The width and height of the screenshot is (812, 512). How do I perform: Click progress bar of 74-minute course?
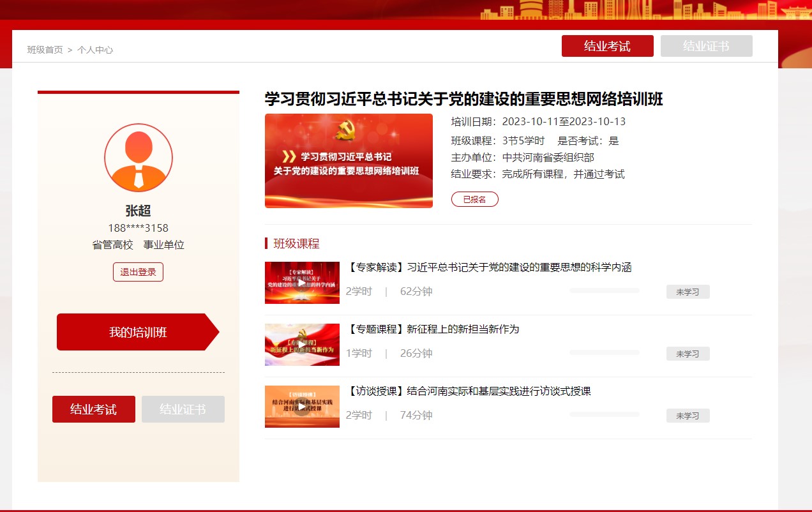(604, 414)
